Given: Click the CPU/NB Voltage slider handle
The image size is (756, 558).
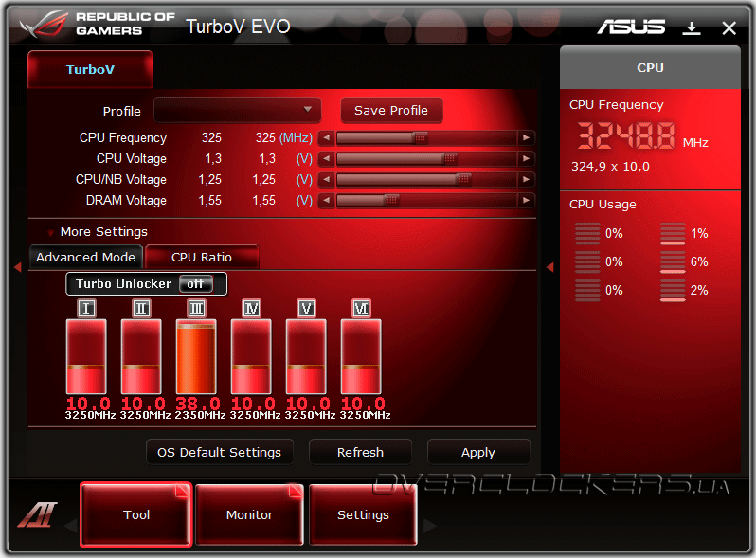Looking at the screenshot, I should point(464,179).
